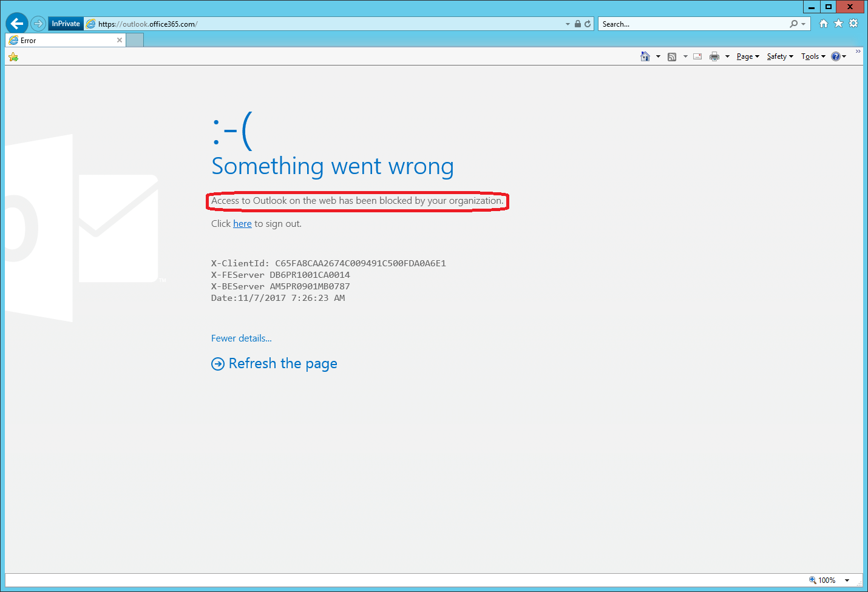Open the Tools menu in command bar
The width and height of the screenshot is (868, 592).
pos(813,56)
